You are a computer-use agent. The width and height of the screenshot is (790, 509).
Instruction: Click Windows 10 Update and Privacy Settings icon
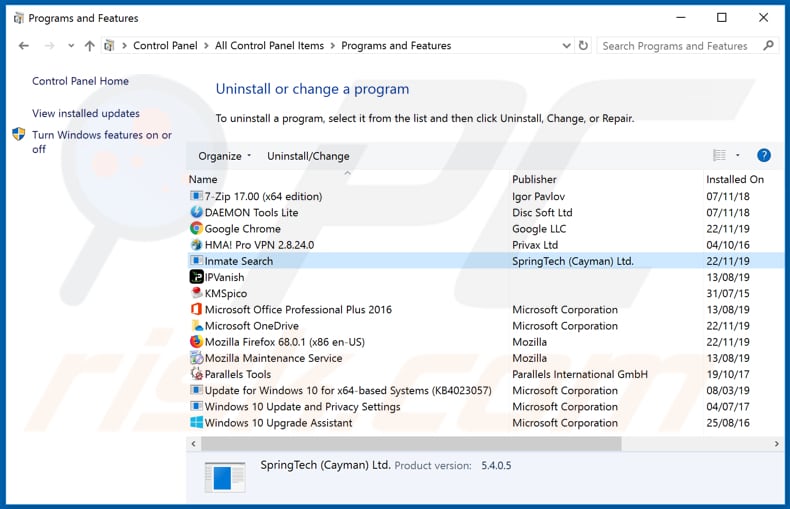[x=196, y=406]
